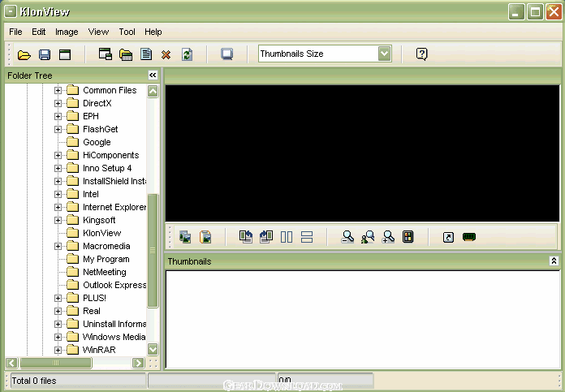Viewport: 565px width, 392px height.
Task: Collapse the Folder Tree panel
Action: click(x=153, y=75)
